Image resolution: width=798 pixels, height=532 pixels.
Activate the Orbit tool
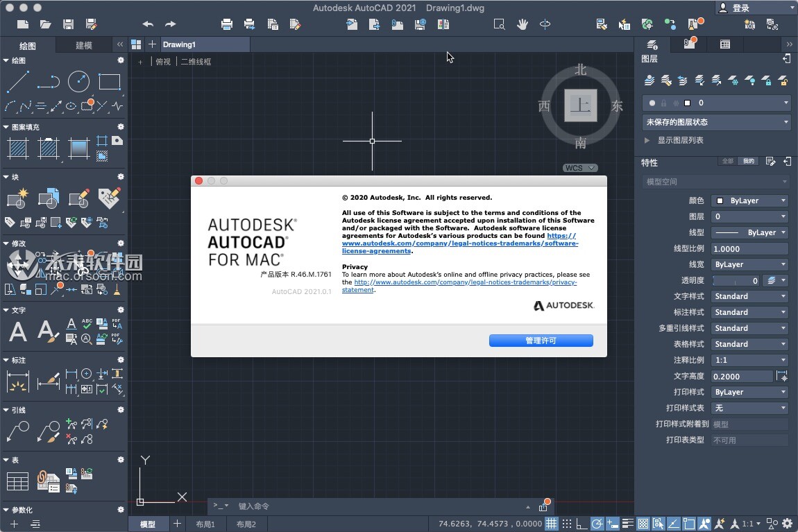click(545, 24)
